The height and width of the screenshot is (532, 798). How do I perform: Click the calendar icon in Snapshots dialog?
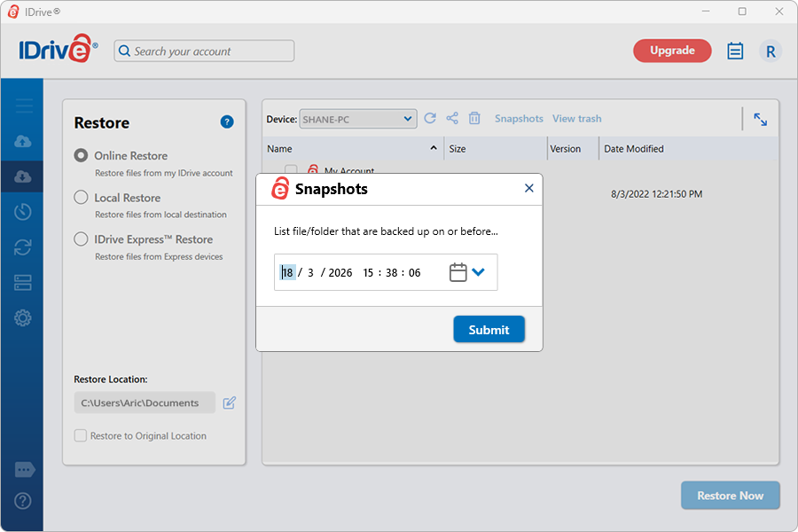pos(458,272)
